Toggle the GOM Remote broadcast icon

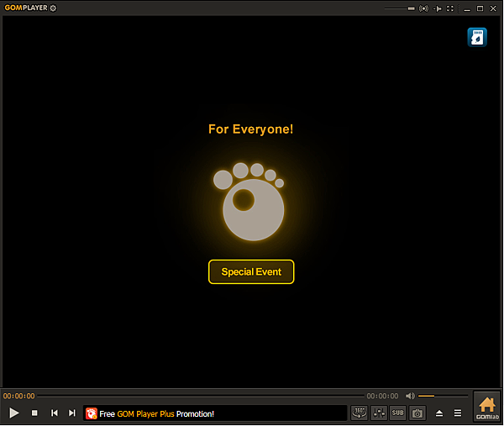click(423, 8)
